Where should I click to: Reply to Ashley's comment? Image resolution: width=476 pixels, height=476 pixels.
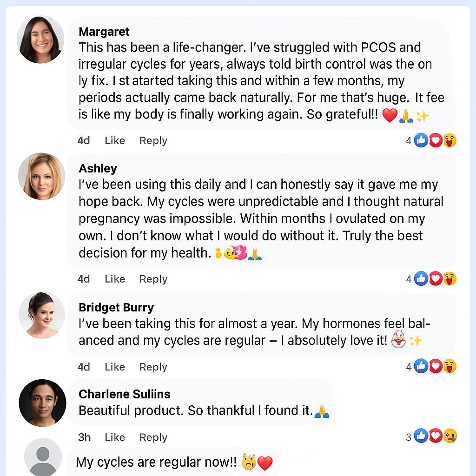click(153, 279)
